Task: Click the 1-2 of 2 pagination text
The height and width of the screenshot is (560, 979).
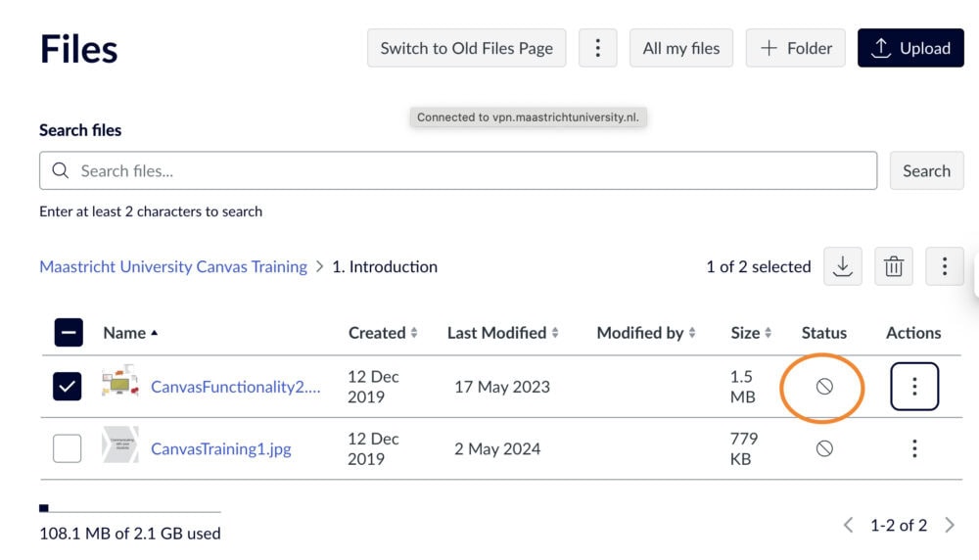Action: coord(899,525)
